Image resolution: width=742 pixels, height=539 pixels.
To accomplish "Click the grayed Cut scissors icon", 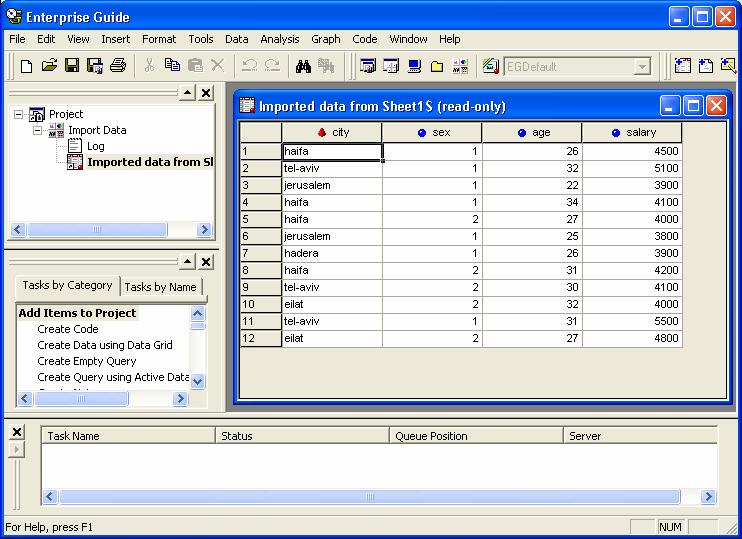I will click(149, 66).
